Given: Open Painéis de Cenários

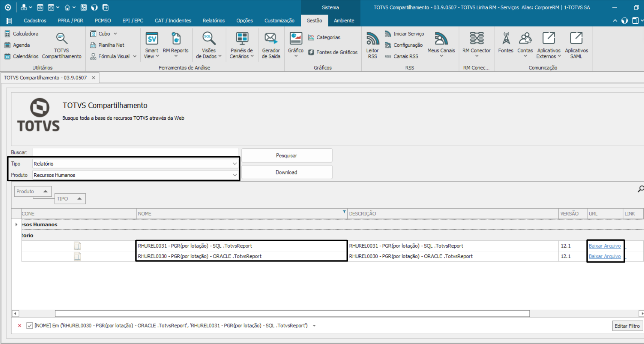Looking at the screenshot, I should point(242,45).
